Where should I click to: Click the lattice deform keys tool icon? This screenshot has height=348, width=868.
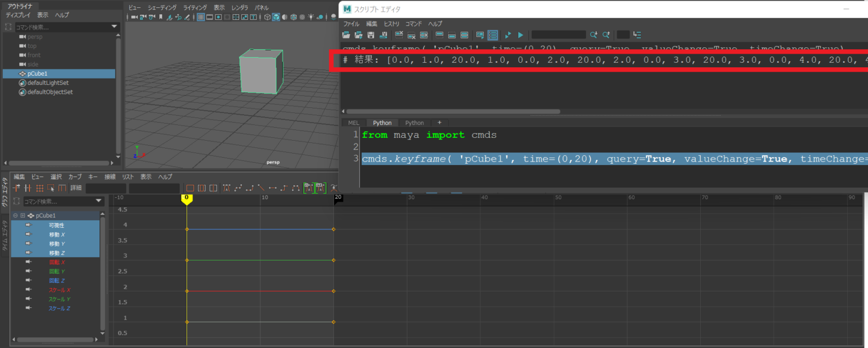coord(40,188)
